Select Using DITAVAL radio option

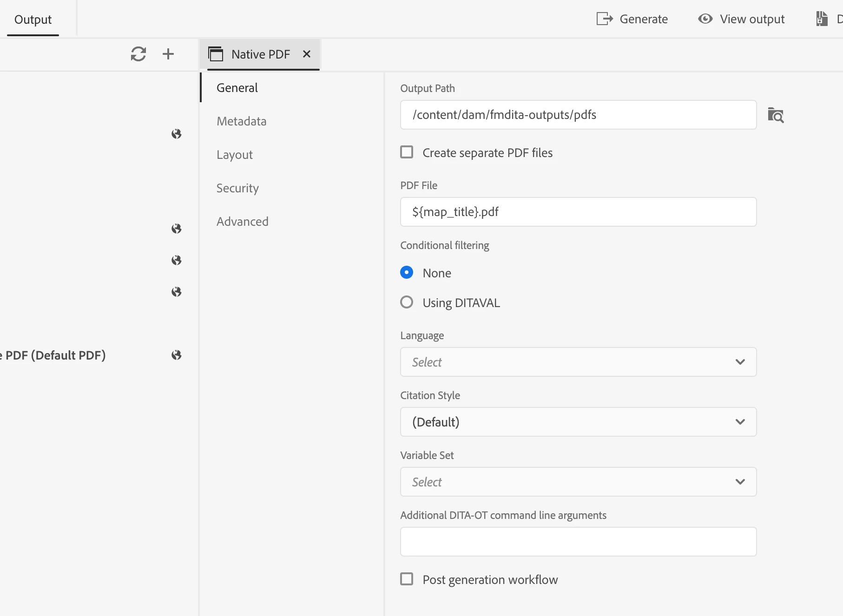[407, 302]
